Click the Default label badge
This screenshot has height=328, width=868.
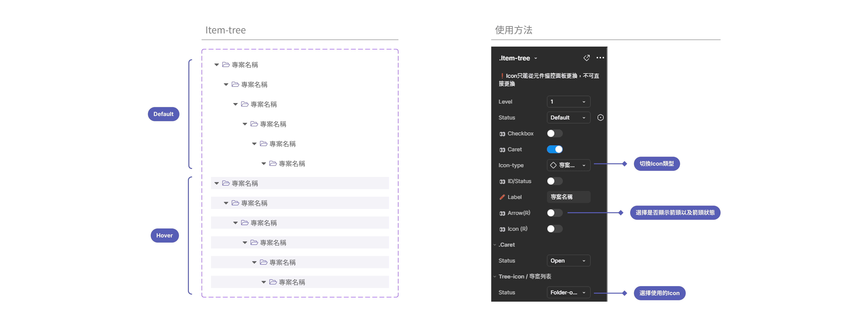[163, 114]
